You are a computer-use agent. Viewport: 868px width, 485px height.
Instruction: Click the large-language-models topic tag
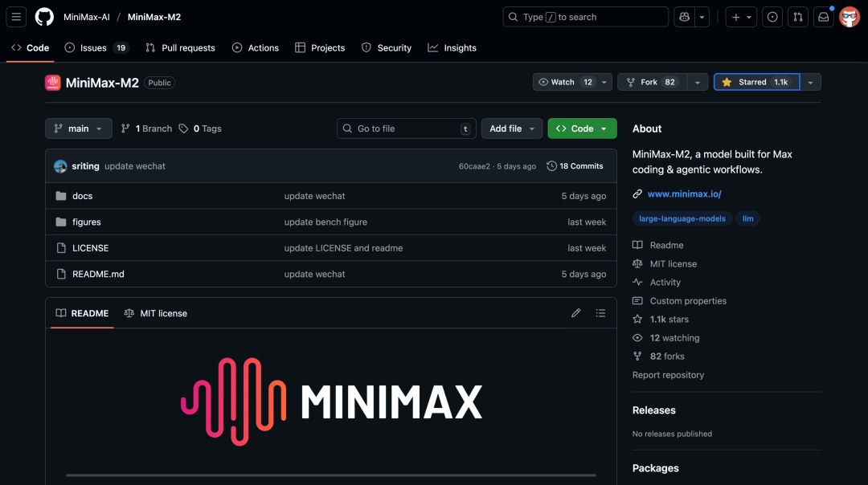[682, 218]
